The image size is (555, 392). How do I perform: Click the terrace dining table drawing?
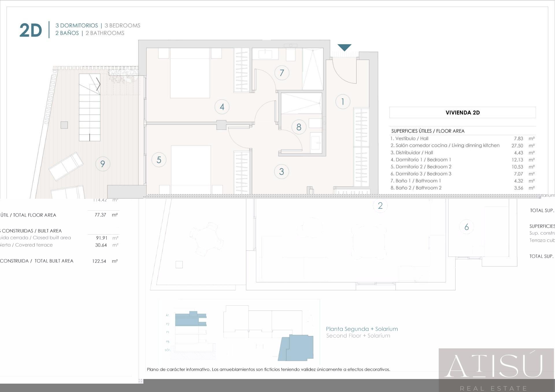tap(207, 239)
